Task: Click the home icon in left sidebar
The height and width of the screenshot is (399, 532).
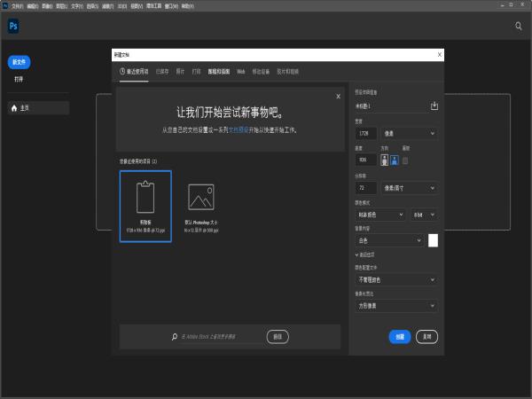Action: (14, 108)
